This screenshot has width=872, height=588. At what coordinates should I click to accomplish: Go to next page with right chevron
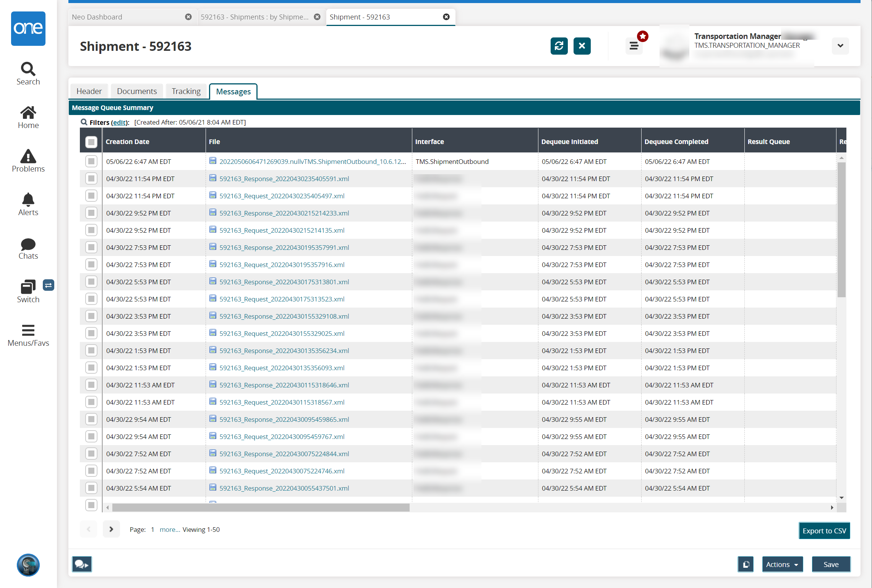tap(111, 529)
